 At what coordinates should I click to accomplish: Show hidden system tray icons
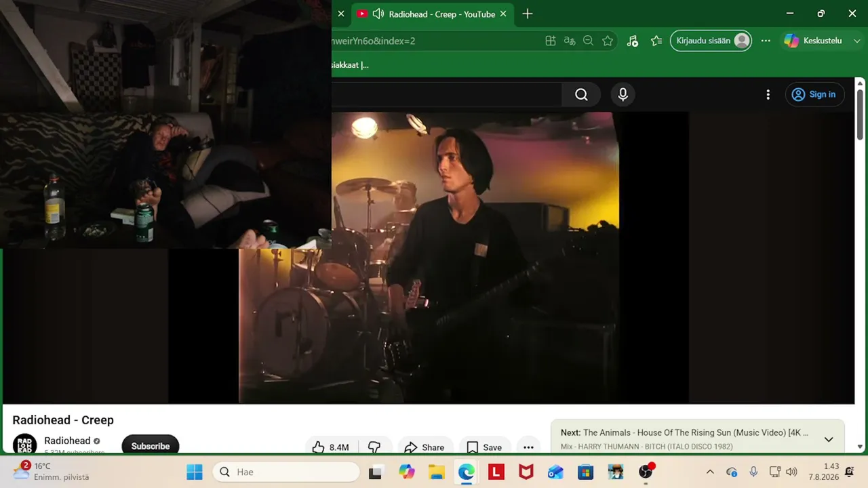tap(710, 472)
